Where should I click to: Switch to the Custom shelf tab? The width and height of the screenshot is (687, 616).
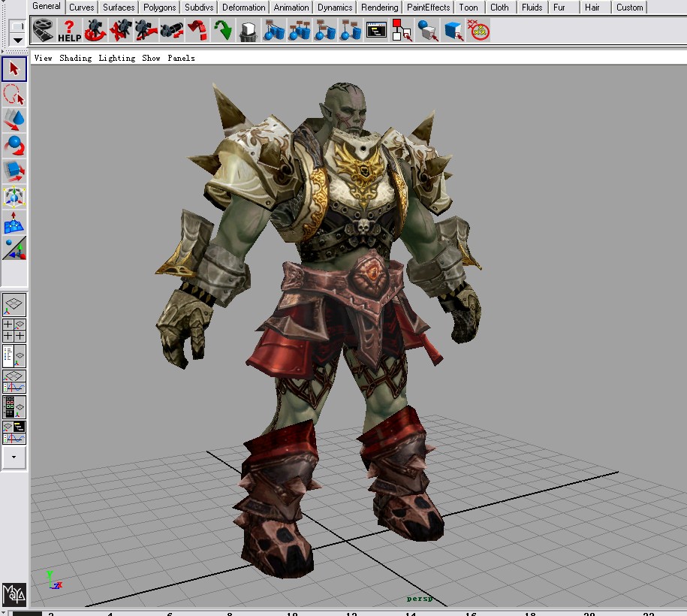[630, 8]
